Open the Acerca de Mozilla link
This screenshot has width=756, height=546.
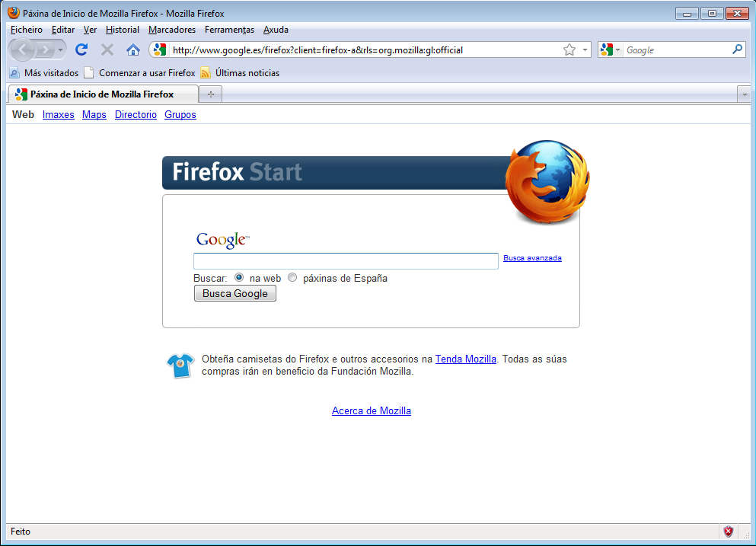pos(372,411)
